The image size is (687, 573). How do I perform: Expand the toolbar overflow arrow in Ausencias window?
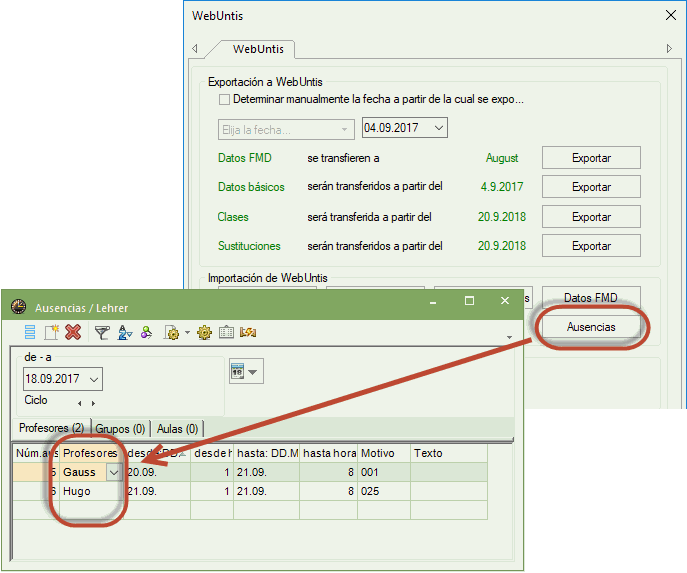pyautogui.click(x=509, y=337)
